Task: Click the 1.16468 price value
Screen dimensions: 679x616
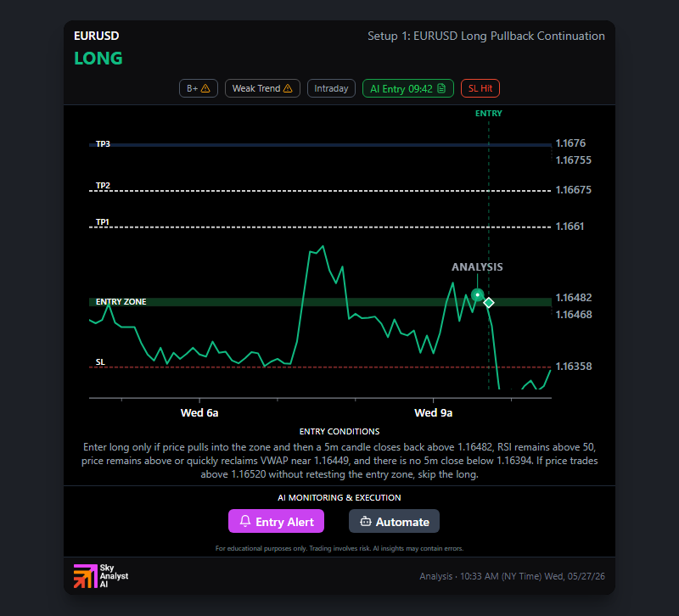Action: click(574, 315)
